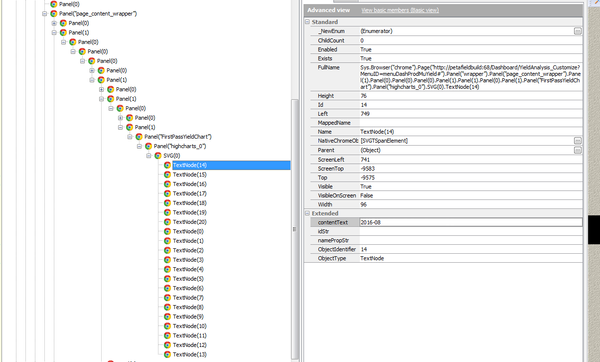This screenshot has width=600, height=362.
Task: Collapse the Standard properties section
Action: pyautogui.click(x=307, y=22)
